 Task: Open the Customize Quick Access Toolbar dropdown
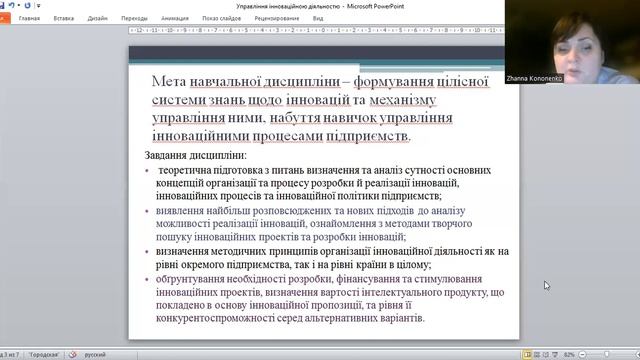[x=38, y=6]
